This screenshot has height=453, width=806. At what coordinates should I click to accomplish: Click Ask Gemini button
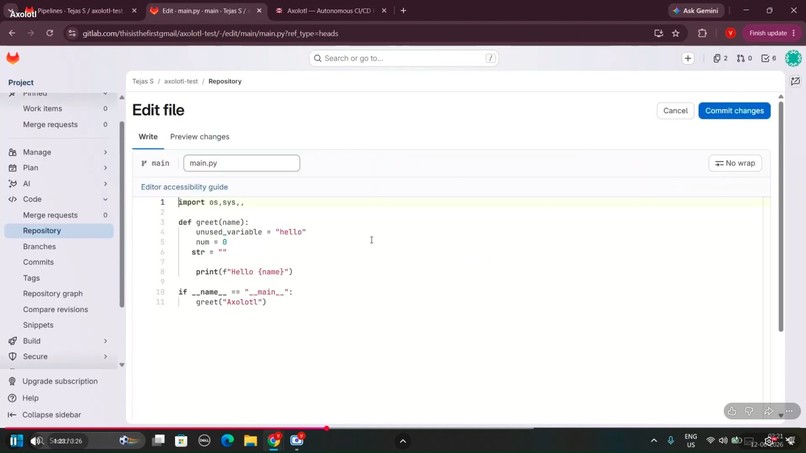(696, 10)
